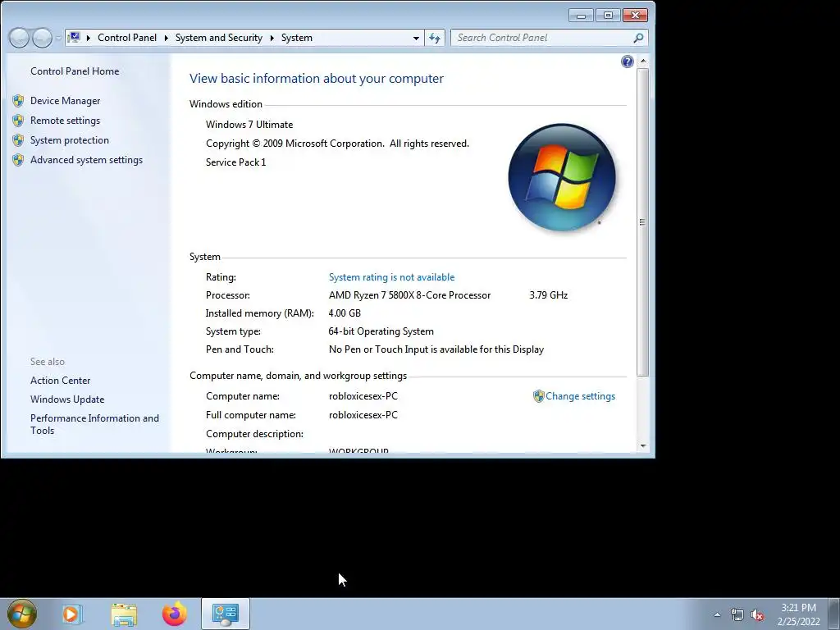Viewport: 840px width, 630px height.
Task: Expand the arrow after Control Panel breadcrumb
Action: pyautogui.click(x=166, y=38)
